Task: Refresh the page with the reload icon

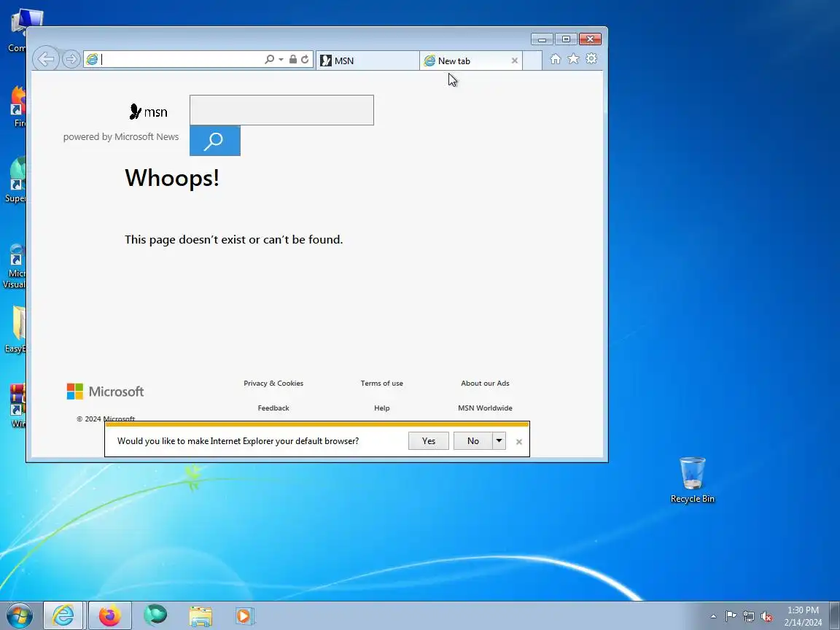Action: point(305,59)
